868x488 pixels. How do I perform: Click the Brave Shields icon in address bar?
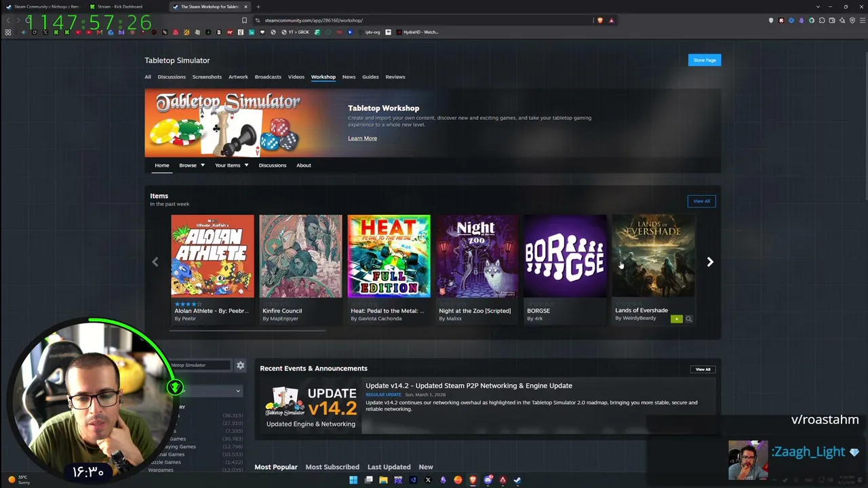tap(599, 20)
